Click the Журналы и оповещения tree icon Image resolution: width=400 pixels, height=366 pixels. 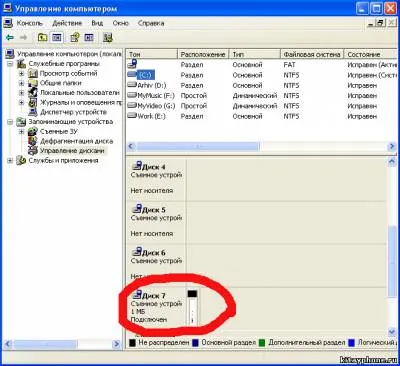(33, 102)
